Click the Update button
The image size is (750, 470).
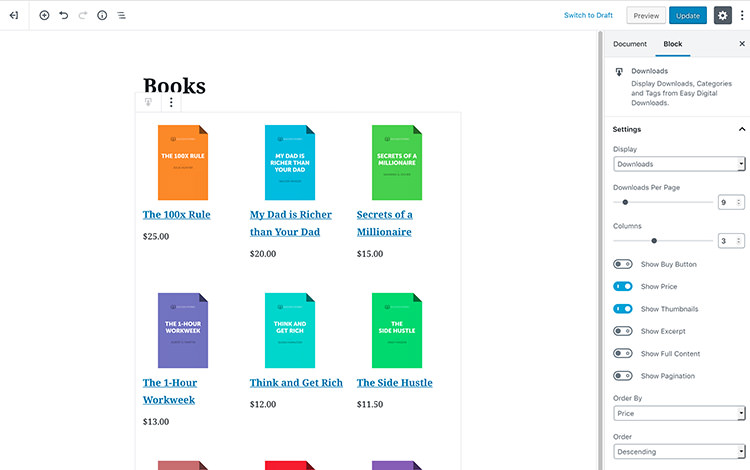click(688, 16)
